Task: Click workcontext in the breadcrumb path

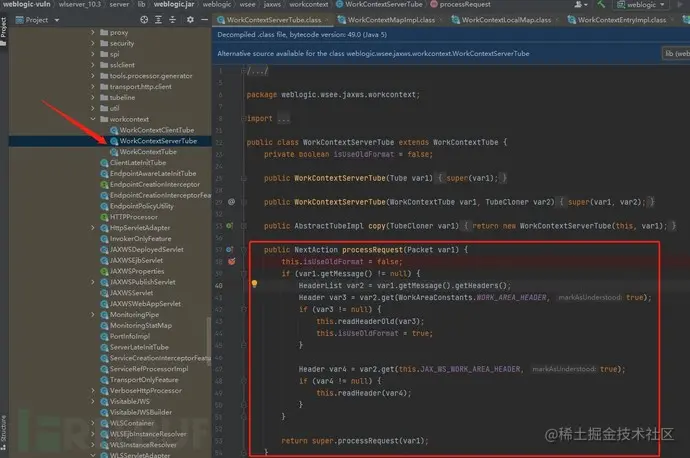Action: click(308, 4)
